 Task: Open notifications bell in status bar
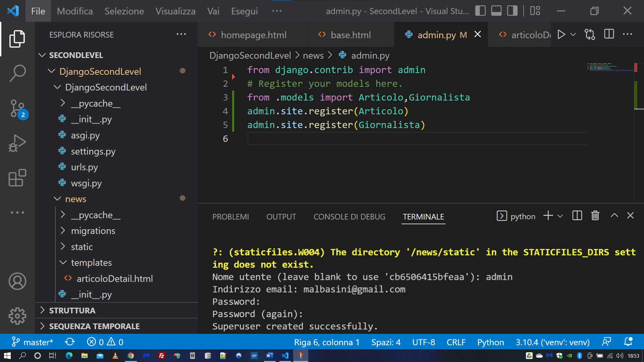click(628, 342)
